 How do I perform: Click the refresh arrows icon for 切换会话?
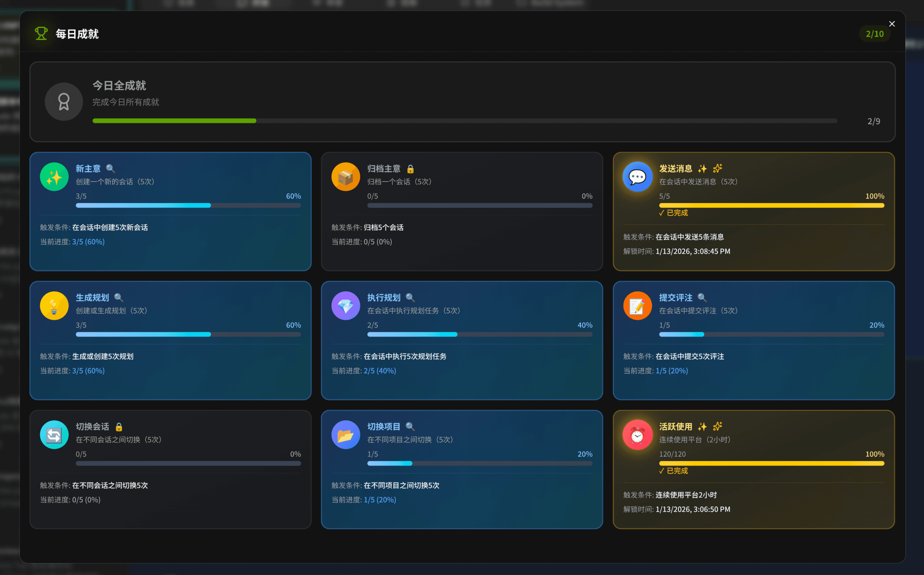click(x=54, y=435)
